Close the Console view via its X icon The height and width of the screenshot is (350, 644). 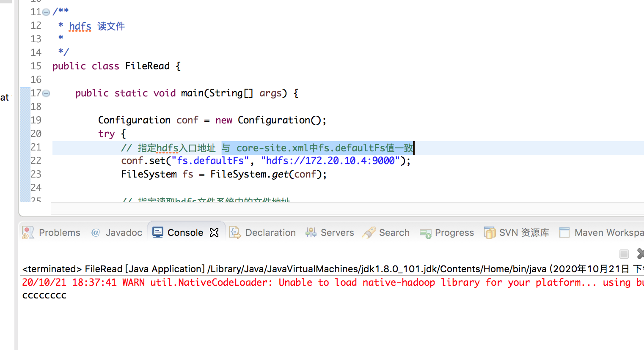pyautogui.click(x=214, y=232)
